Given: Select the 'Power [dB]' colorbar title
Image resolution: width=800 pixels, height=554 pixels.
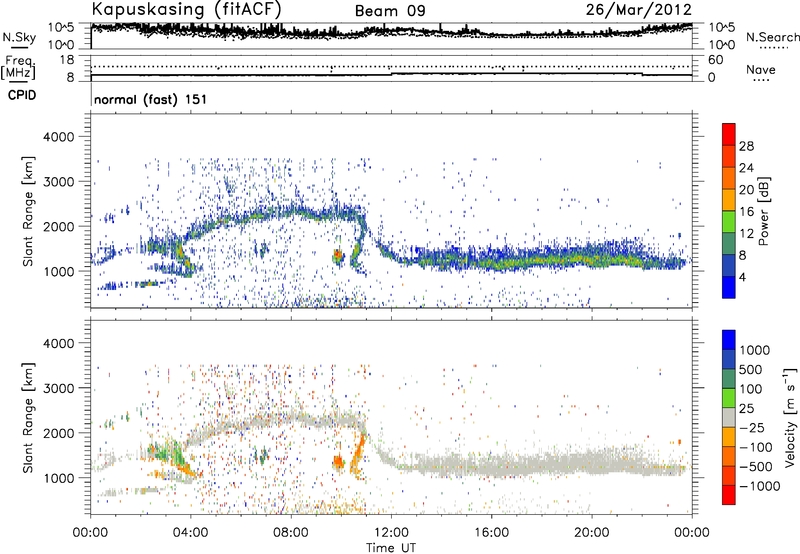Looking at the screenshot, I should pyautogui.click(x=764, y=211).
